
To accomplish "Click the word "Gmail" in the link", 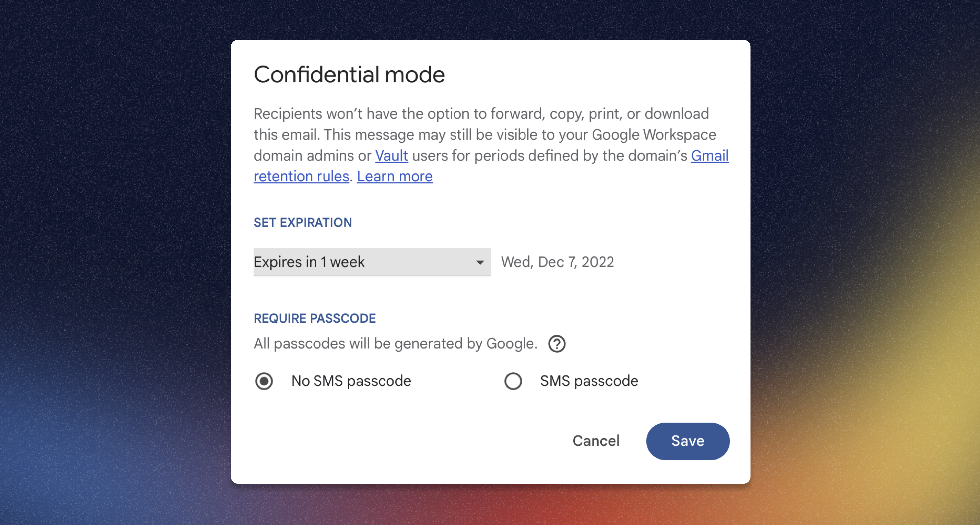I will [x=710, y=156].
